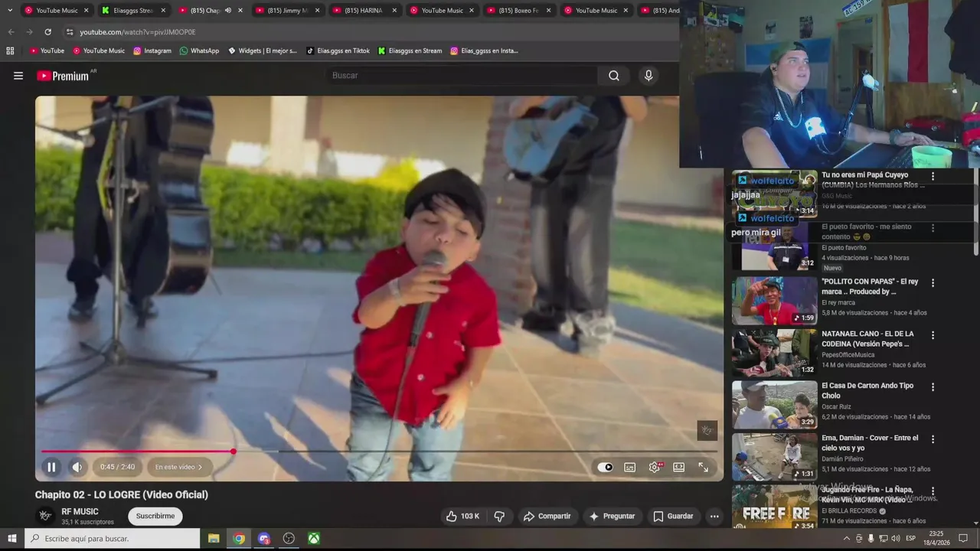Click the YouTube Buscar search field
The image size is (980, 551).
(x=462, y=76)
